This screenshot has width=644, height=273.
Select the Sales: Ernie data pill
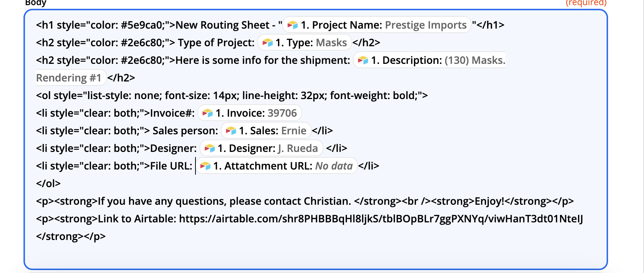(x=266, y=131)
